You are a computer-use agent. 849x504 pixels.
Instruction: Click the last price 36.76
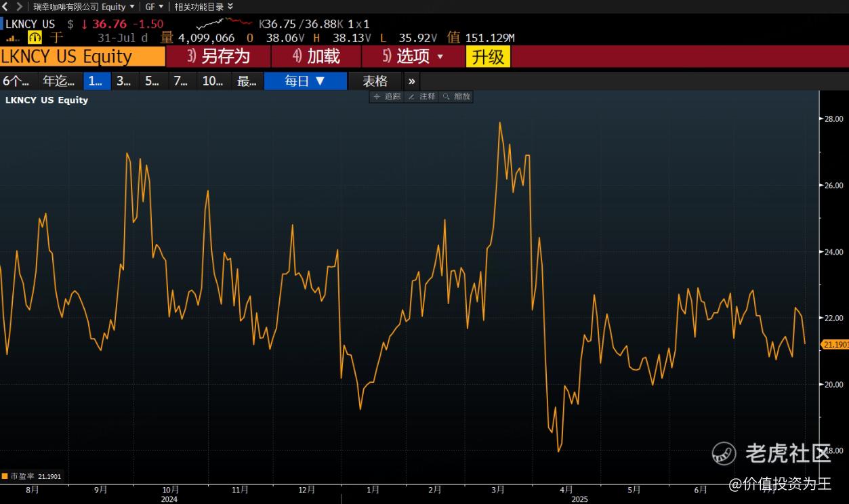point(109,24)
